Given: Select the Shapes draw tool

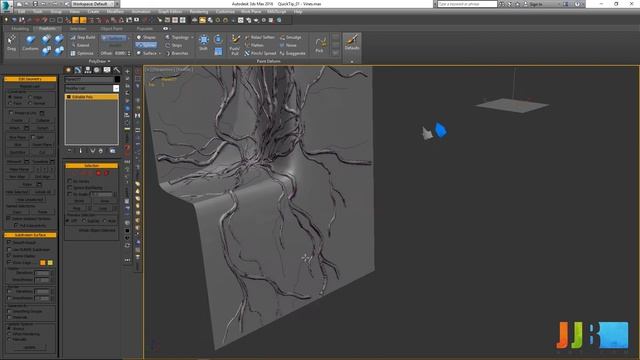Looking at the screenshot, I should 146,37.
